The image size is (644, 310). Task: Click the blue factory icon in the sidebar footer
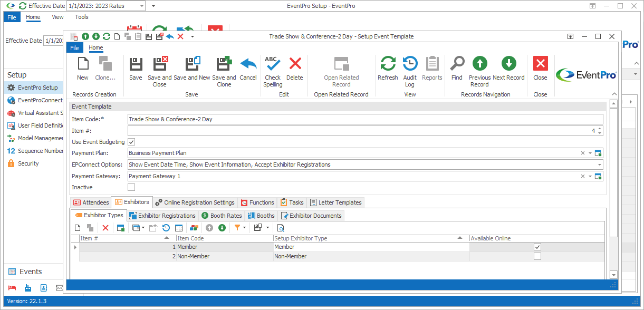coord(28,287)
